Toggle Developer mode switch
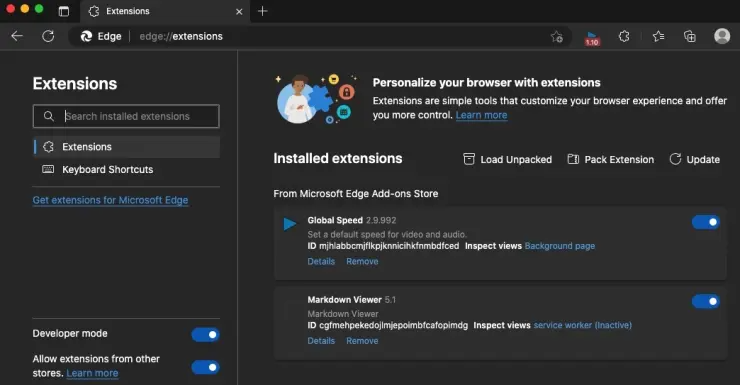Viewport: 740px width, 385px height. (205, 335)
